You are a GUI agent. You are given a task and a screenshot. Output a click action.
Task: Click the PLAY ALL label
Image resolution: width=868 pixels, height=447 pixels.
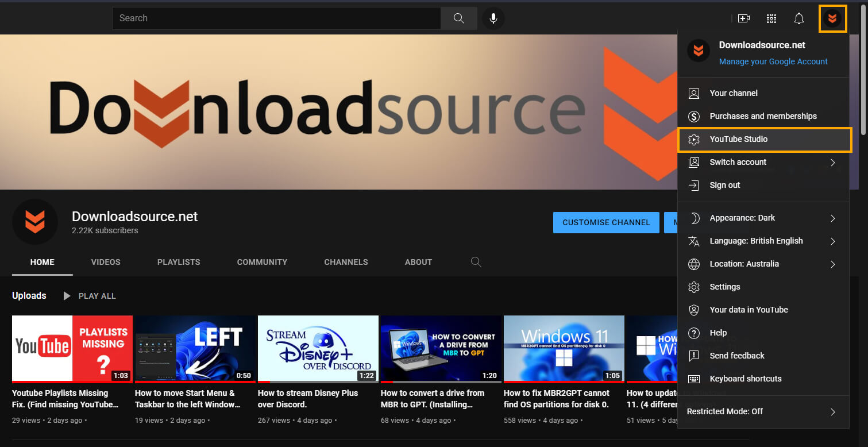click(97, 296)
